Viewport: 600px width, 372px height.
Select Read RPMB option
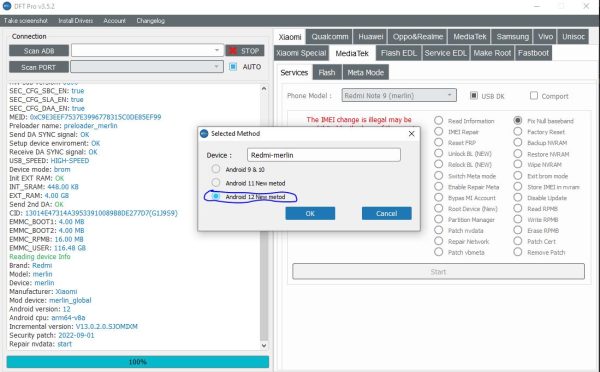(518, 208)
